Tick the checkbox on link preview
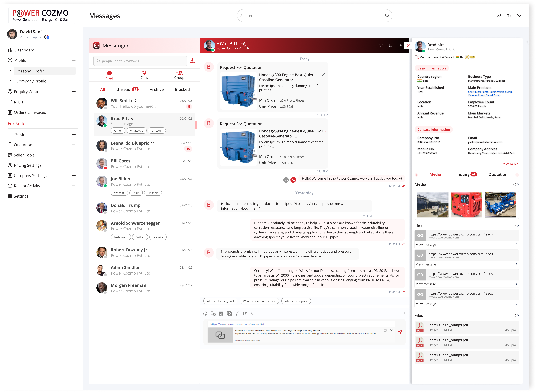Image resolution: width=536 pixels, height=392 pixels. click(x=385, y=330)
